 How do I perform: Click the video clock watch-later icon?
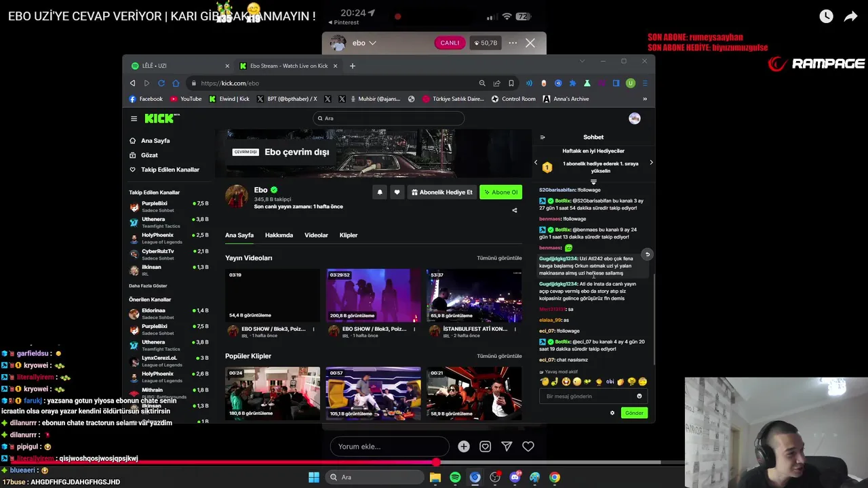826,17
